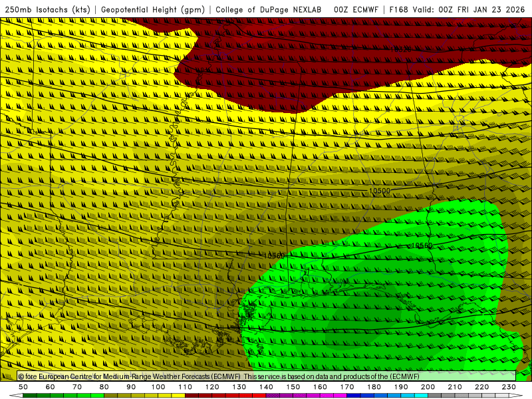Click the 230 value on the color scale
The height and width of the screenshot is (399, 532).
pos(509,387)
